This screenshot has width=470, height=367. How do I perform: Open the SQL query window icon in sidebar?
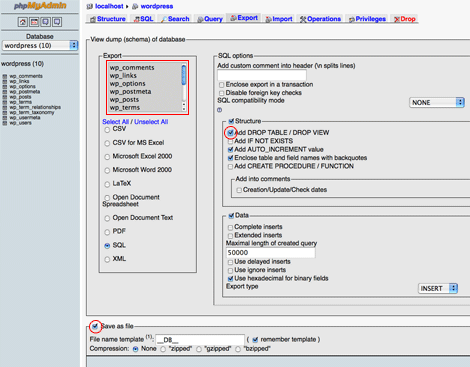coord(34,22)
